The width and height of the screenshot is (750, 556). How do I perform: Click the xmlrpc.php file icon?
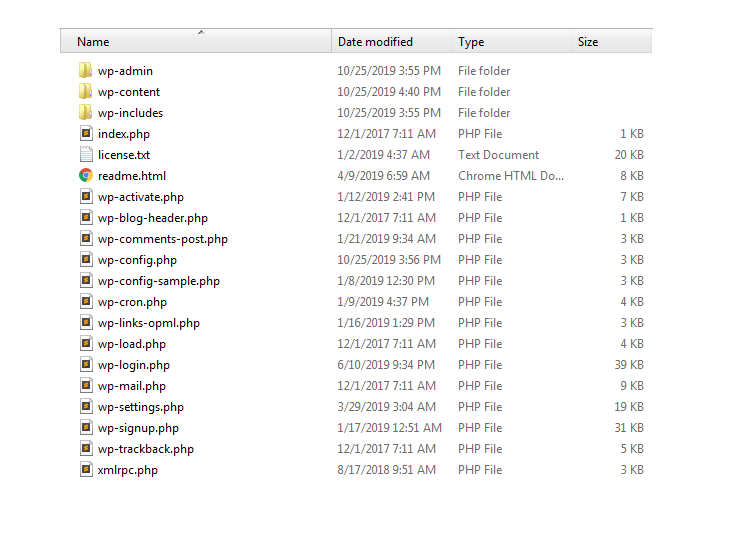point(86,470)
